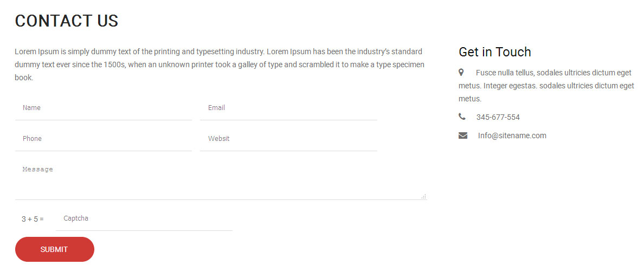Click the Get in Touch heading
Image resolution: width=644 pixels, height=271 pixels.
point(495,51)
